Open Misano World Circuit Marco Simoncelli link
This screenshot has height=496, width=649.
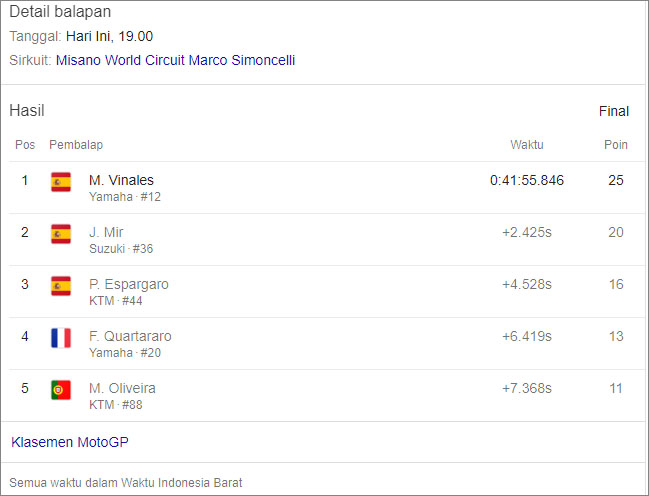[175, 60]
